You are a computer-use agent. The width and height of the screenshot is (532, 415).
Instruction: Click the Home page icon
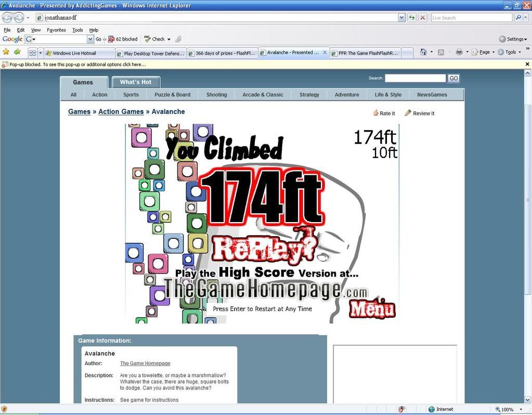click(423, 52)
